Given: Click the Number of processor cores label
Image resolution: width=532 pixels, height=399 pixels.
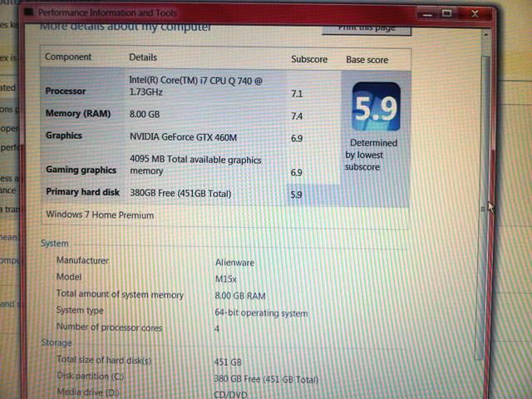Looking at the screenshot, I should coord(109,328).
